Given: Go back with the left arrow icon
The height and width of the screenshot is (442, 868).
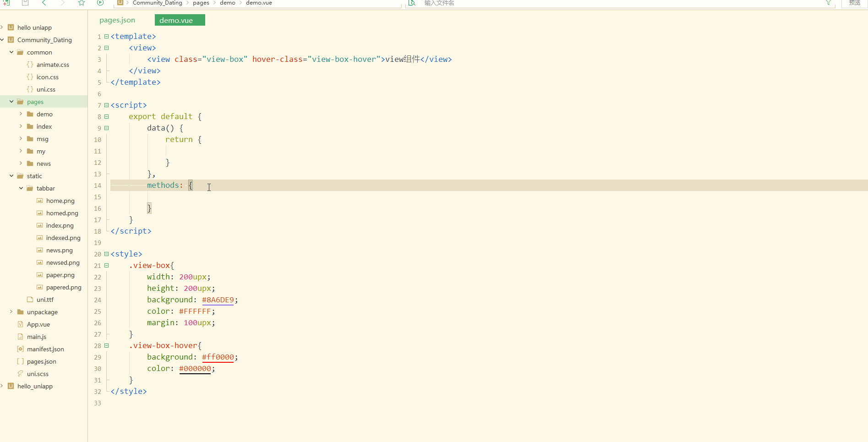Looking at the screenshot, I should [x=44, y=3].
